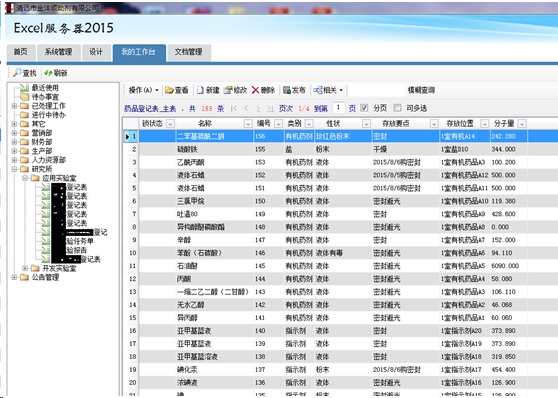Open record with 查看 folder icon

click(x=169, y=90)
